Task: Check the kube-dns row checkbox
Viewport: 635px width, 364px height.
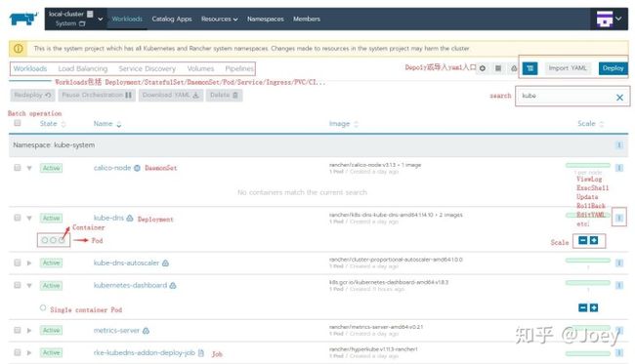Action: (x=18, y=218)
